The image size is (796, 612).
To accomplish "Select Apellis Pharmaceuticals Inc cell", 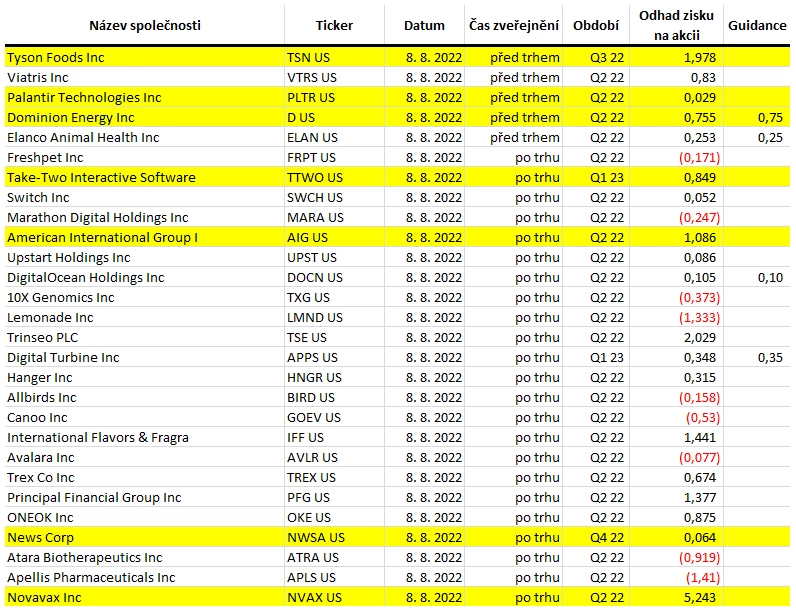I will (145, 577).
